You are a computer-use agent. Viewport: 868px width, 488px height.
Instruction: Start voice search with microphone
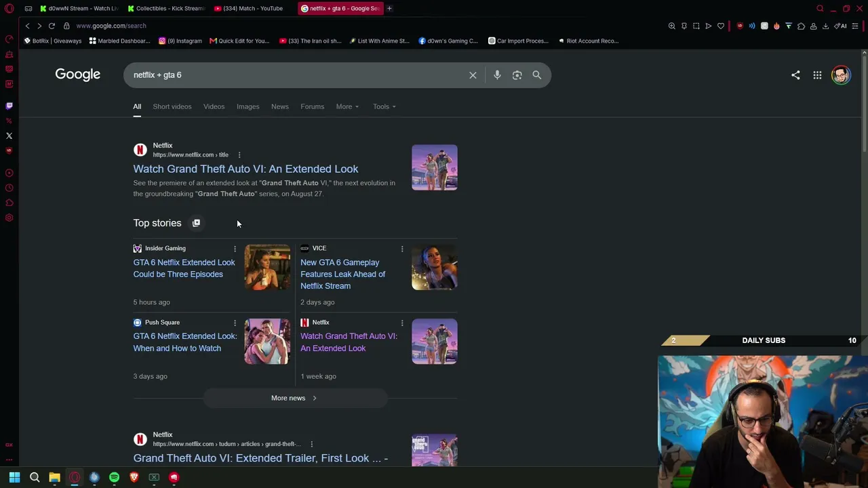coord(497,75)
